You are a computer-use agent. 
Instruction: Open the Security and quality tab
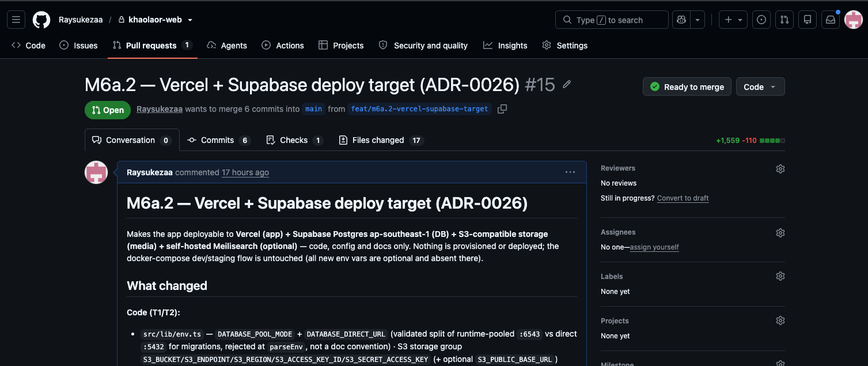coord(423,46)
